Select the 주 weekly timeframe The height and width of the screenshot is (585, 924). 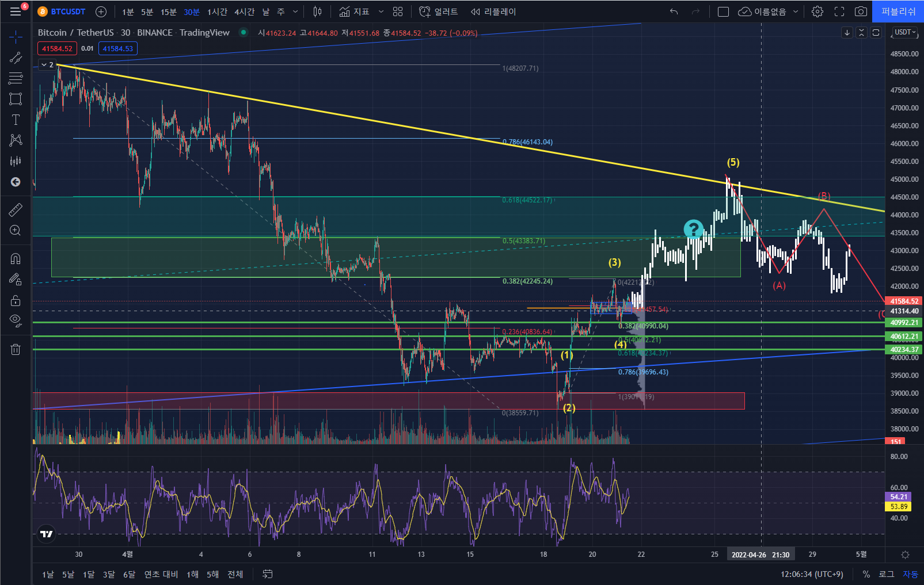point(281,12)
